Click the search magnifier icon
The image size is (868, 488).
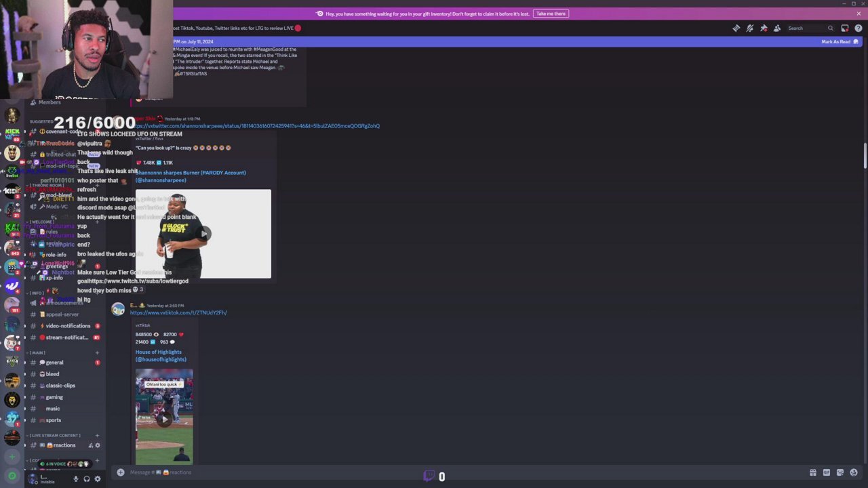[830, 28]
